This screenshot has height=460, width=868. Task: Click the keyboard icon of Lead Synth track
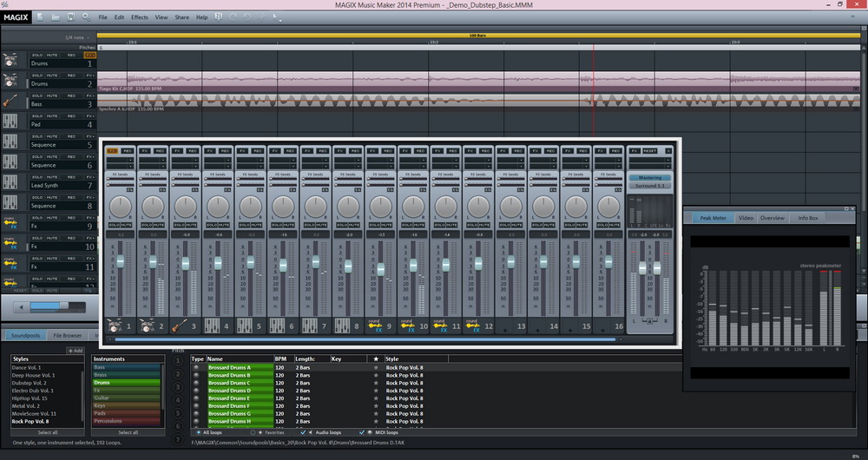pos(10,182)
